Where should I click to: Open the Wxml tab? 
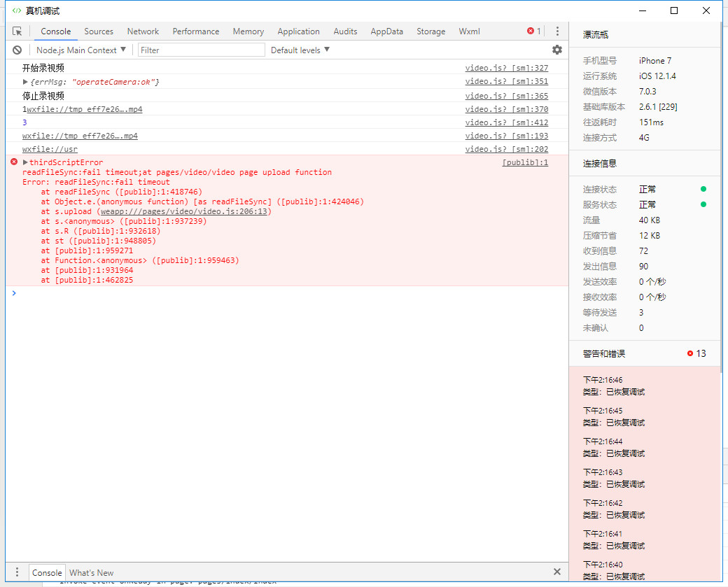469,31
